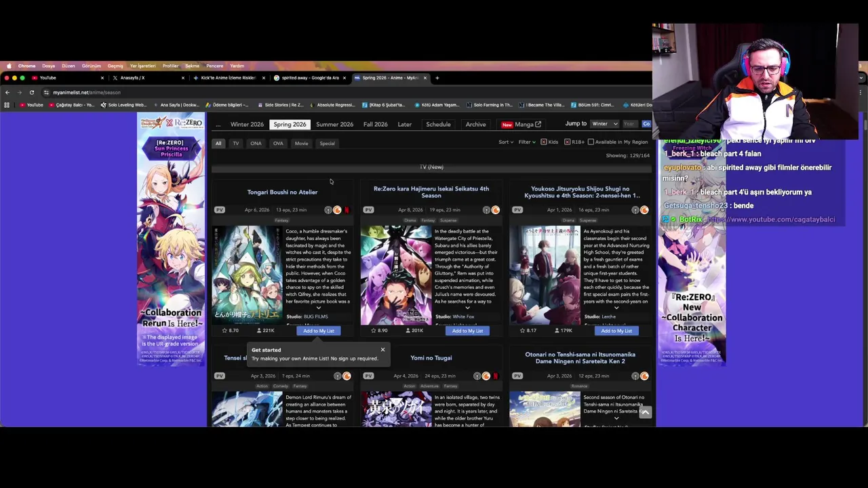Close the YouTube browser tab
868x488 pixels.
(102, 78)
